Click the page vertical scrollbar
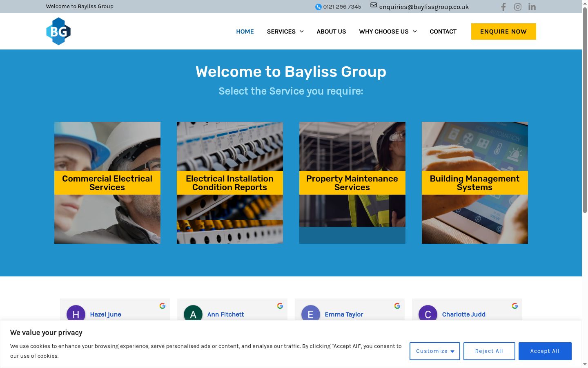The height and width of the screenshot is (368, 588). click(585, 110)
